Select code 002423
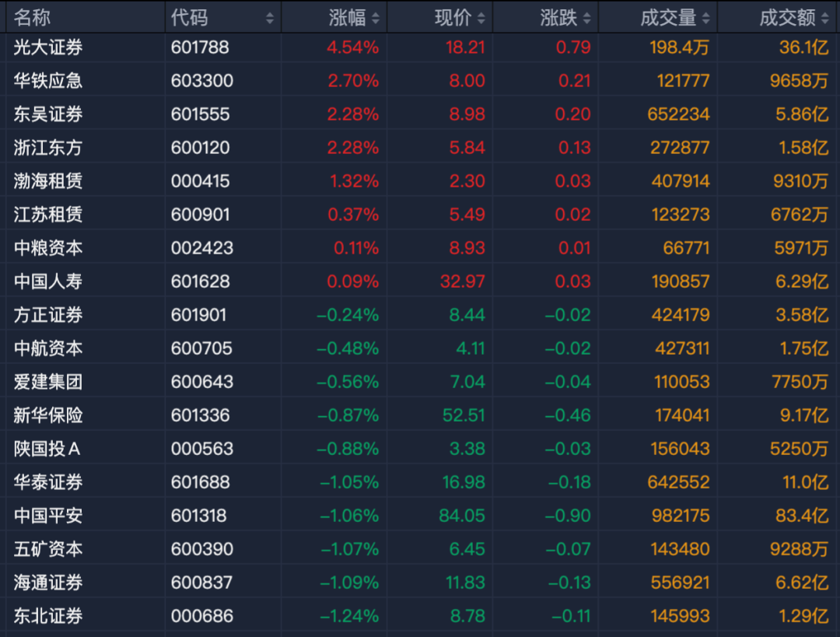Screen dimensions: 840x637 (202, 248)
